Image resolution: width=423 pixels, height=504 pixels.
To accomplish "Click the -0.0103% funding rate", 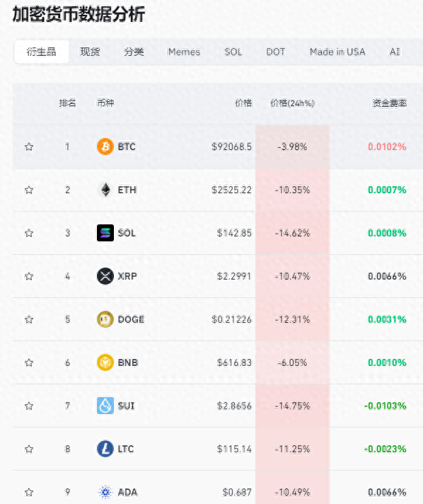I will (385, 406).
